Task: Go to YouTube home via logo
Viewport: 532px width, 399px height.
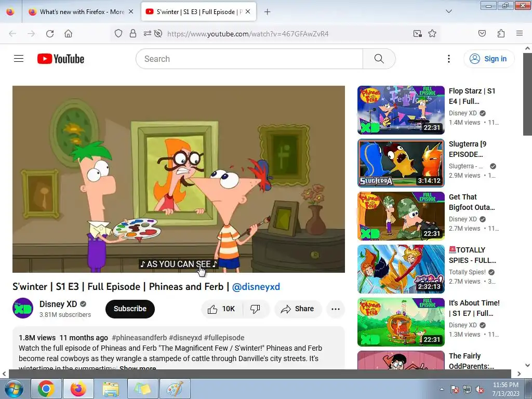Action: (x=61, y=59)
